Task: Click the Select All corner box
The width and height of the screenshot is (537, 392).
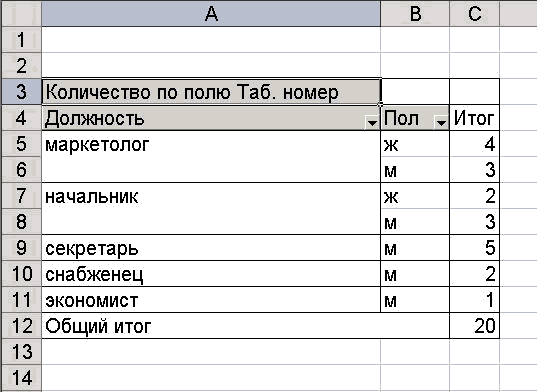Action: [x=21, y=14]
